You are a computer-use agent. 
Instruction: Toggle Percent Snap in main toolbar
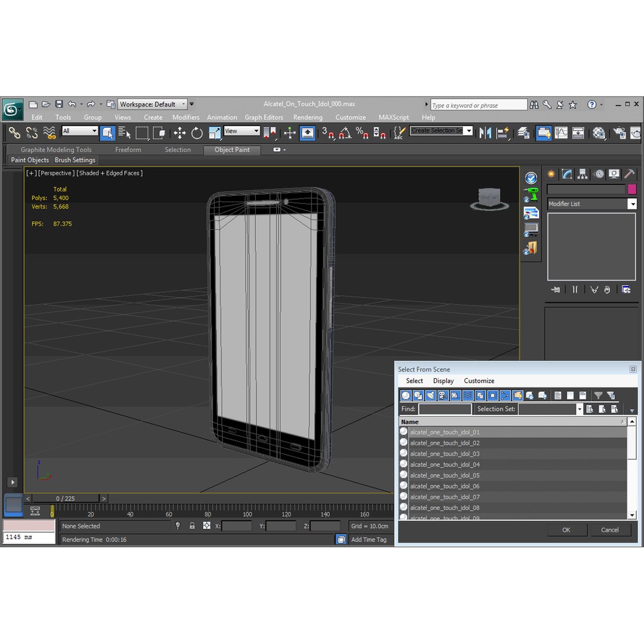point(362,132)
